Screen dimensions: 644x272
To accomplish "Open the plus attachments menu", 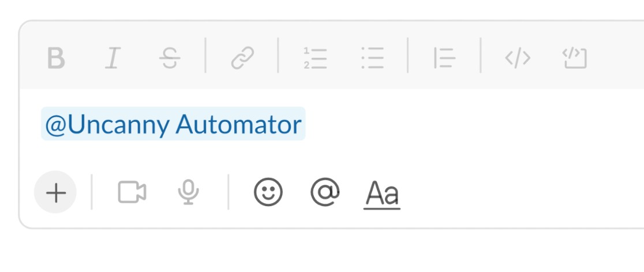I will [55, 192].
